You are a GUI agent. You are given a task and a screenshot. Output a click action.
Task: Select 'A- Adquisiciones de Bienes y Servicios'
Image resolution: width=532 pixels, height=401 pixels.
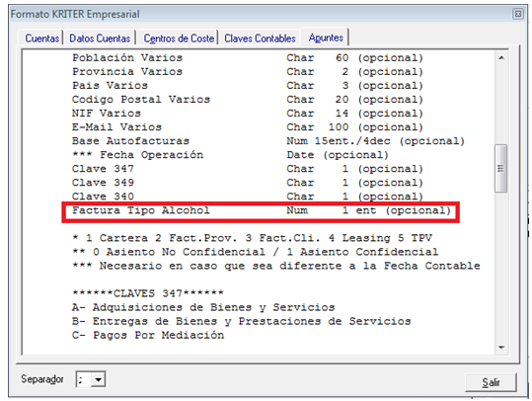(203, 307)
